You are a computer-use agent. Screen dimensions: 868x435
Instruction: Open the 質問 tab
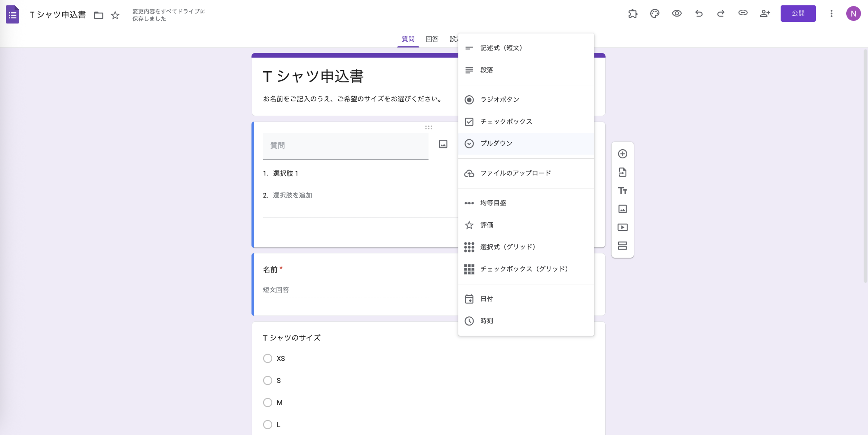pyautogui.click(x=408, y=38)
